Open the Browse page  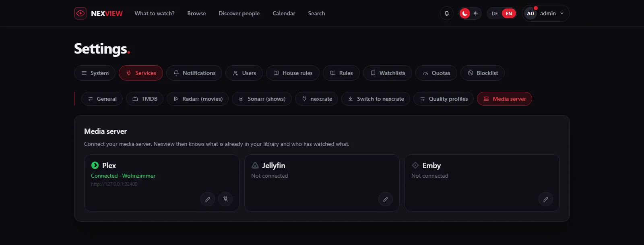click(196, 13)
